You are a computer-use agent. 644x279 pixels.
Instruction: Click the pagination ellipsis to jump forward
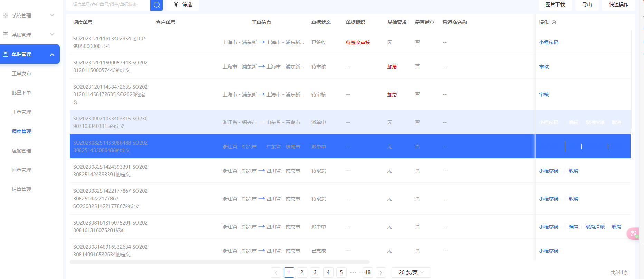click(x=353, y=272)
